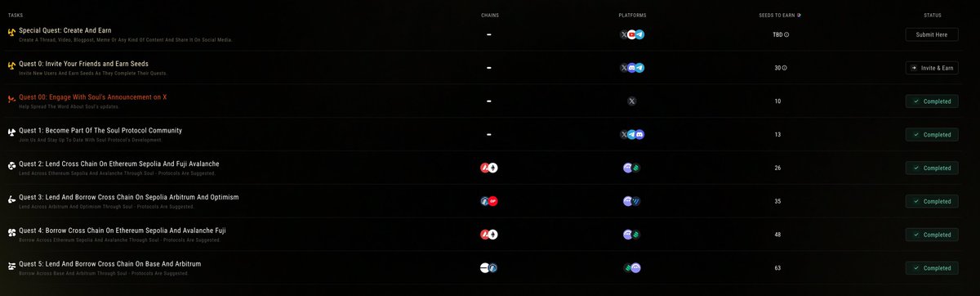This screenshot has width=980, height=296.
Task: Click the Avalanche chain icon in Quest 4 row
Action: (x=485, y=235)
